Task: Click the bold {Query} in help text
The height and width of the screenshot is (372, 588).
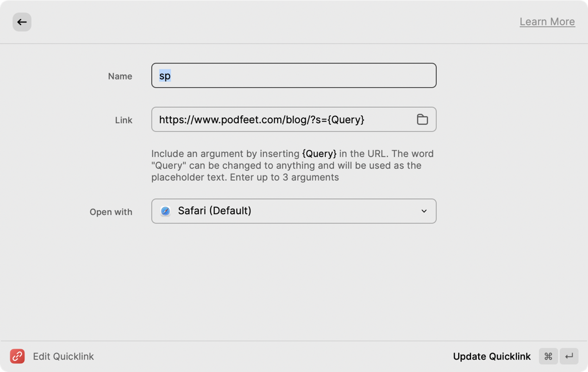Action: pos(319,154)
